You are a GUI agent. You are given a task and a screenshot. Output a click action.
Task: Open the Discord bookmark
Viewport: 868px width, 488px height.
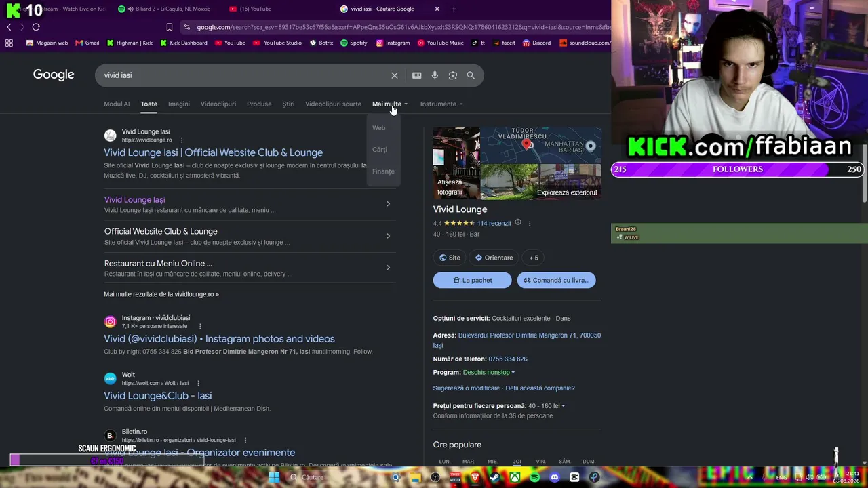(x=536, y=43)
